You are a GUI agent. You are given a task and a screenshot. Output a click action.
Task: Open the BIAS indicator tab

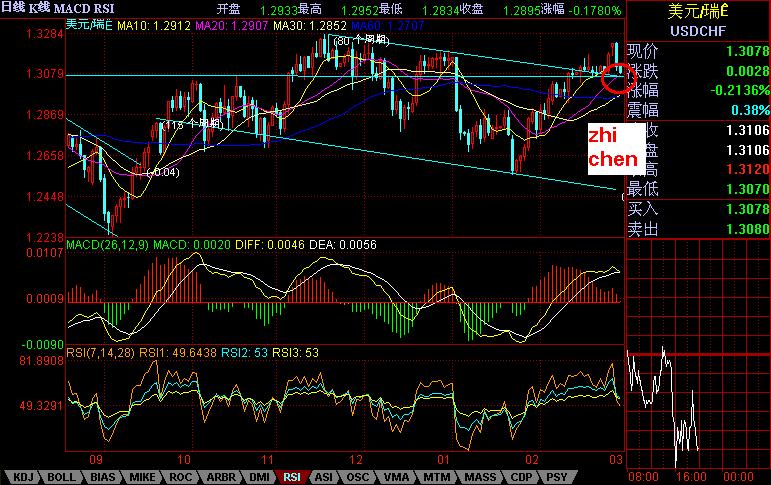click(x=102, y=477)
